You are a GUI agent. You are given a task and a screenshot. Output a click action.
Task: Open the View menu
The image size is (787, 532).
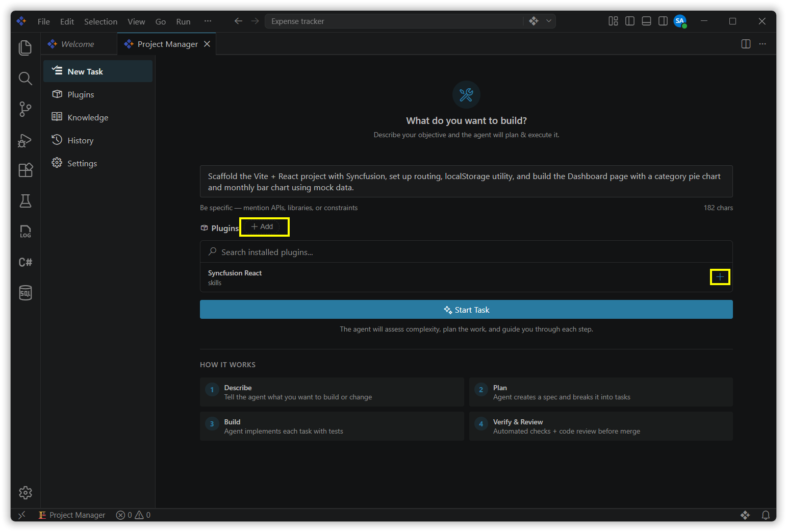pos(136,21)
